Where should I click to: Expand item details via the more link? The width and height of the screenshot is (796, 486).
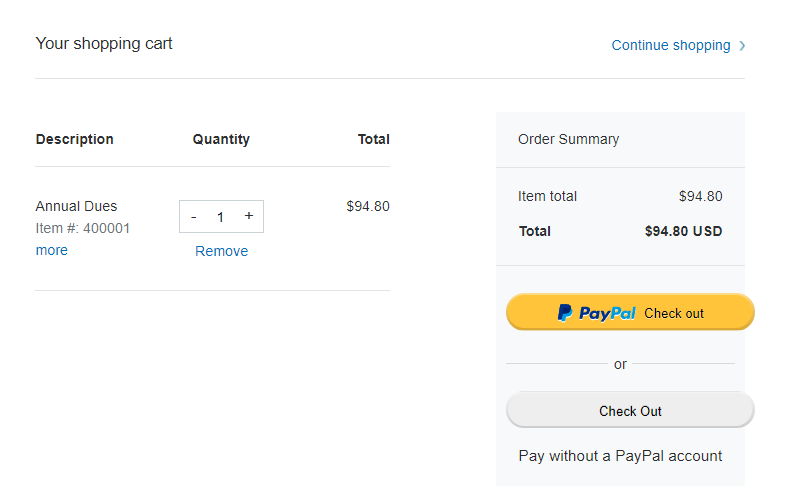point(51,250)
